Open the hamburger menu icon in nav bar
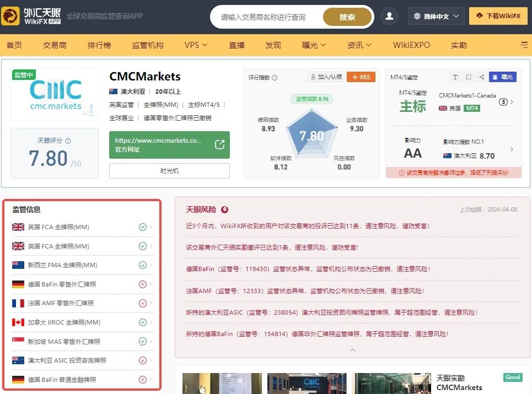The image size is (532, 394). click(524, 45)
